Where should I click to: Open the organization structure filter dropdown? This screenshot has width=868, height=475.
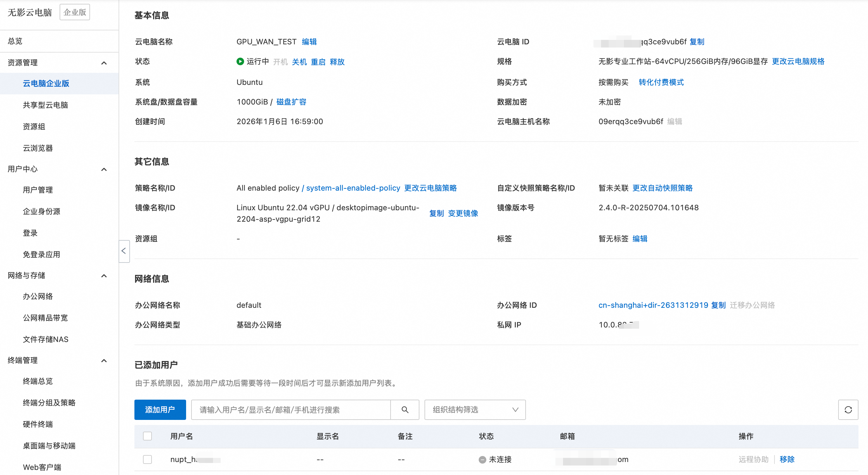click(x=475, y=410)
